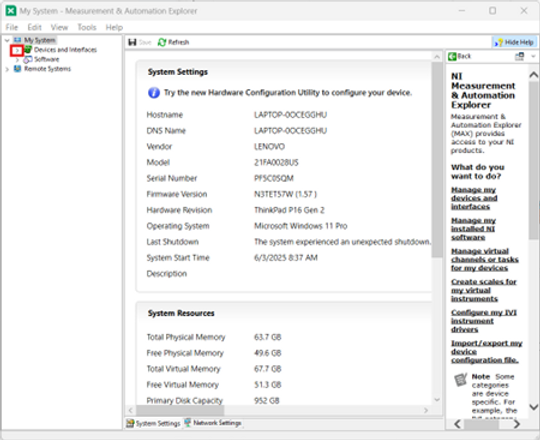540x440 pixels.
Task: Collapse the My System tree node
Action: pyautogui.click(x=7, y=40)
